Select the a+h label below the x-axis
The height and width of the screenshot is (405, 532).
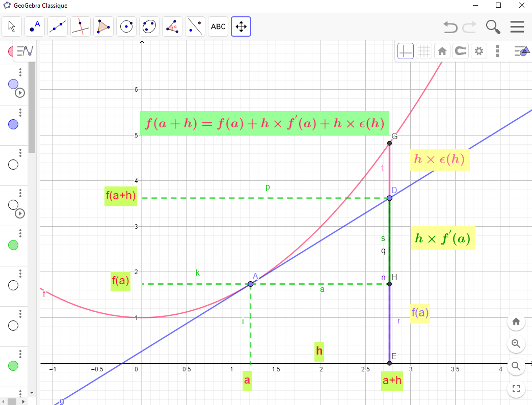[x=392, y=381]
